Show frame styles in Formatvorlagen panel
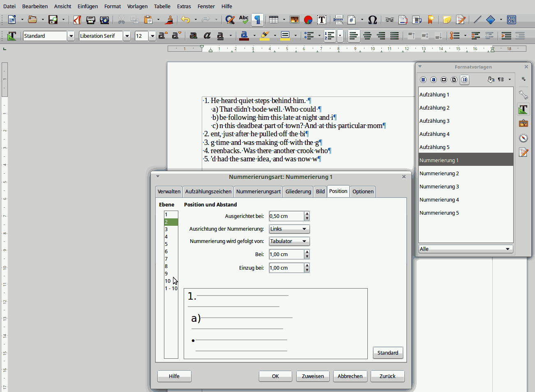Screen dimensions: 535x392 coord(444,80)
